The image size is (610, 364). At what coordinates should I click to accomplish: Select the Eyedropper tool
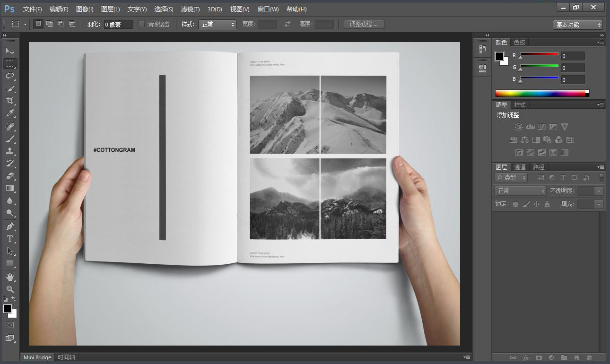10,113
